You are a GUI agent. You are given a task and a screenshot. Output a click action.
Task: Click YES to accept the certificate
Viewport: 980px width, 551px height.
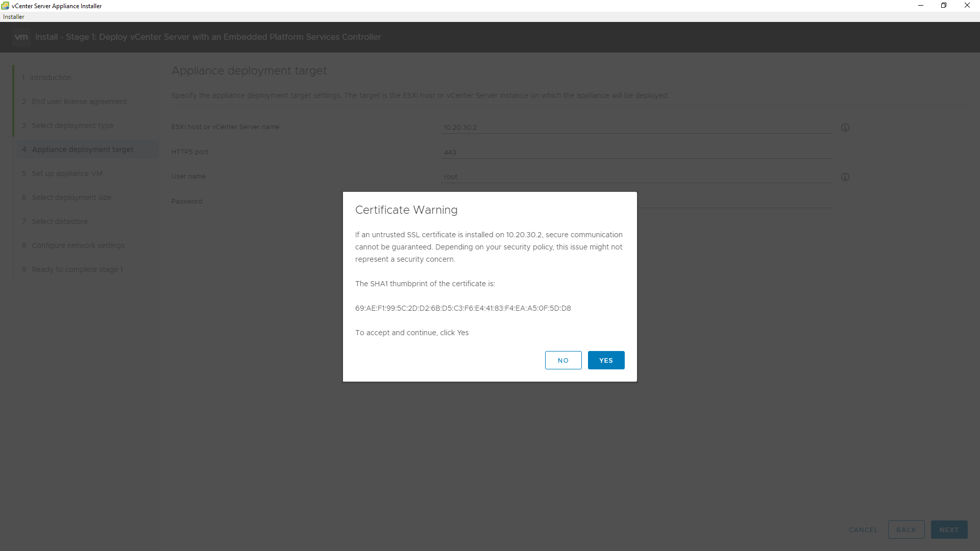[x=606, y=360]
